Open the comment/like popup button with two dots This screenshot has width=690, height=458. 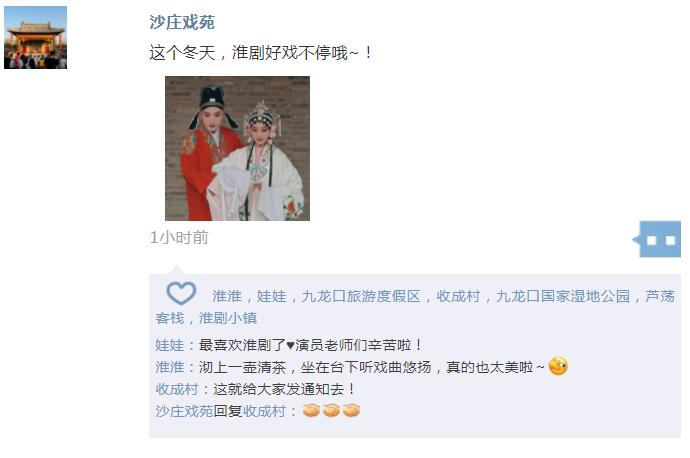point(657,239)
